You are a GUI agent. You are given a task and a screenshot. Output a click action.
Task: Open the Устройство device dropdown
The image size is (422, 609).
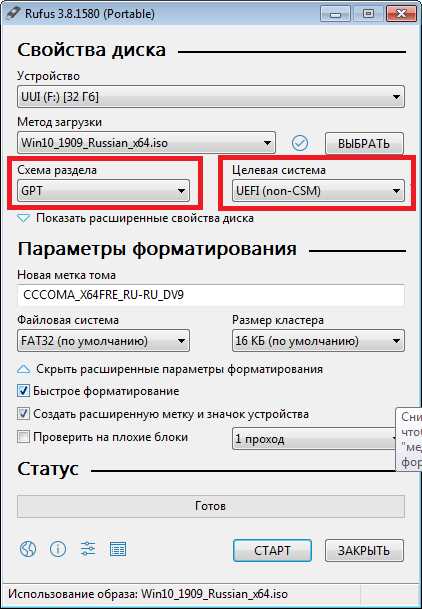click(211, 97)
